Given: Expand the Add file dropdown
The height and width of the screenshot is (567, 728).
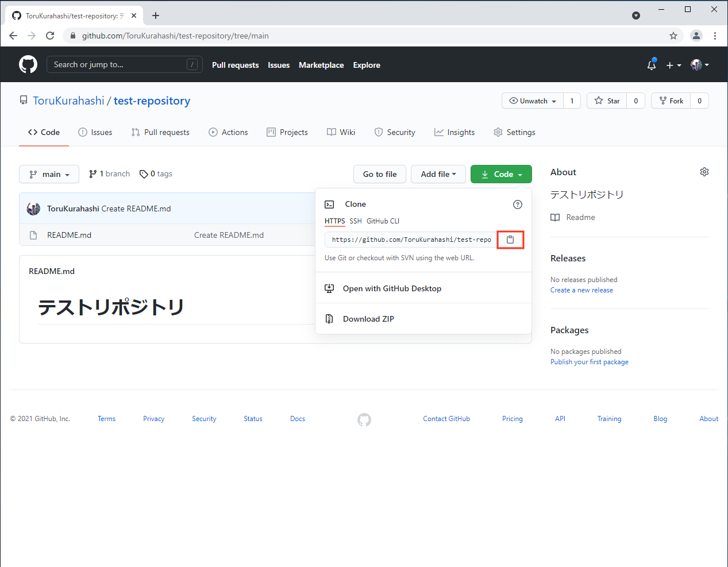Looking at the screenshot, I should 438,174.
